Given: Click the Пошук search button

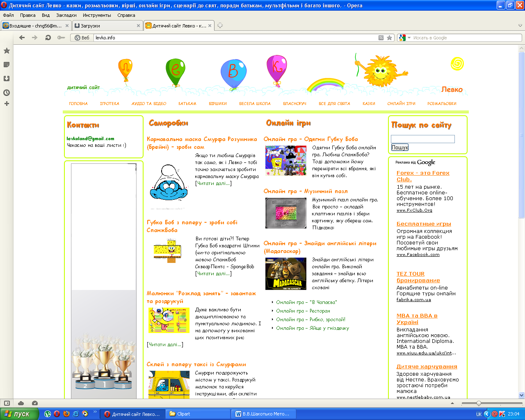Looking at the screenshot, I should 400,147.
